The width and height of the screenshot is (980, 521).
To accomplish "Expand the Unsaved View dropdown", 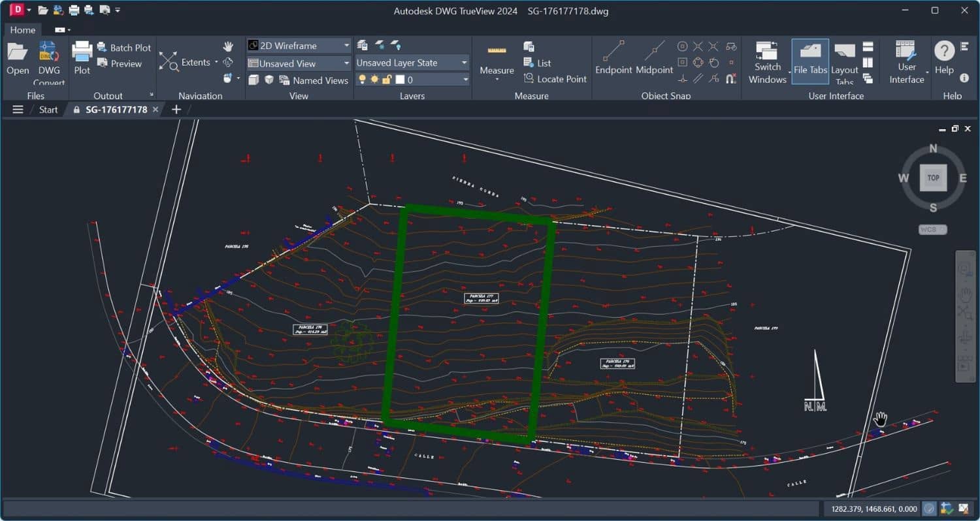I will (x=346, y=63).
